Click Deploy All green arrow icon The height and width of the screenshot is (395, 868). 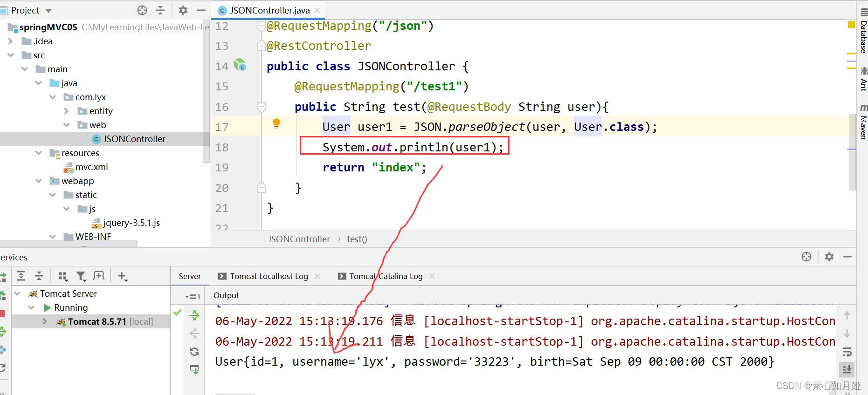(x=194, y=315)
